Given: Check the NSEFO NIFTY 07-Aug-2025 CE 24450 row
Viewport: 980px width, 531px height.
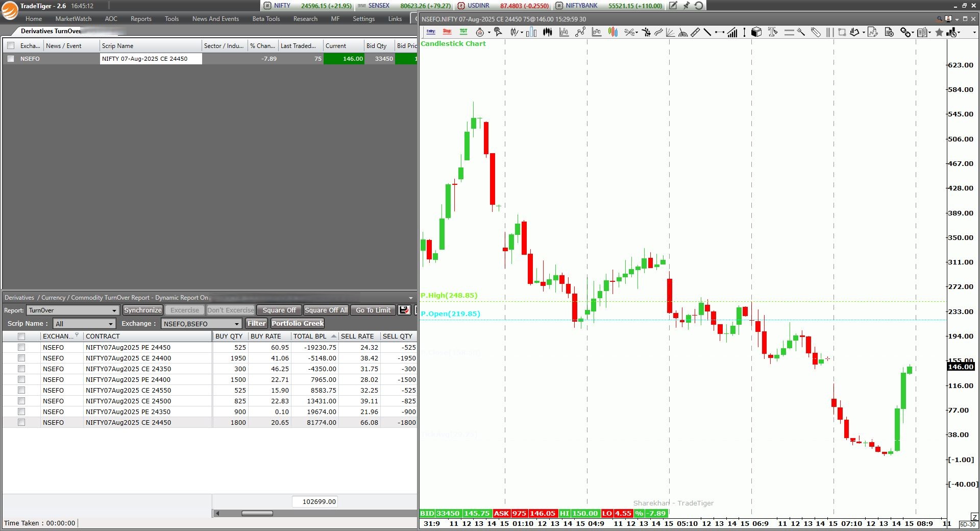Looking at the screenshot, I should coord(11,59).
